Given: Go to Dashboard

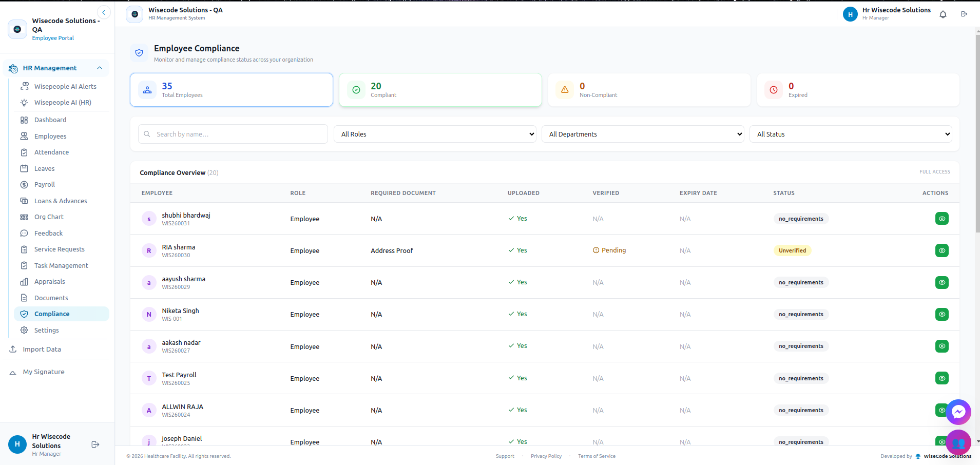Looking at the screenshot, I should (62, 120).
